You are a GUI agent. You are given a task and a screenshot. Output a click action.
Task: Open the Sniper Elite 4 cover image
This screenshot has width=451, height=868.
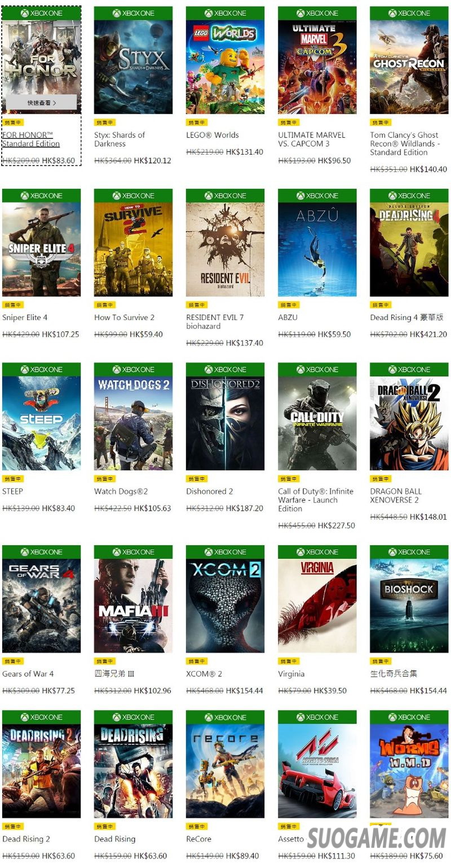point(41,249)
